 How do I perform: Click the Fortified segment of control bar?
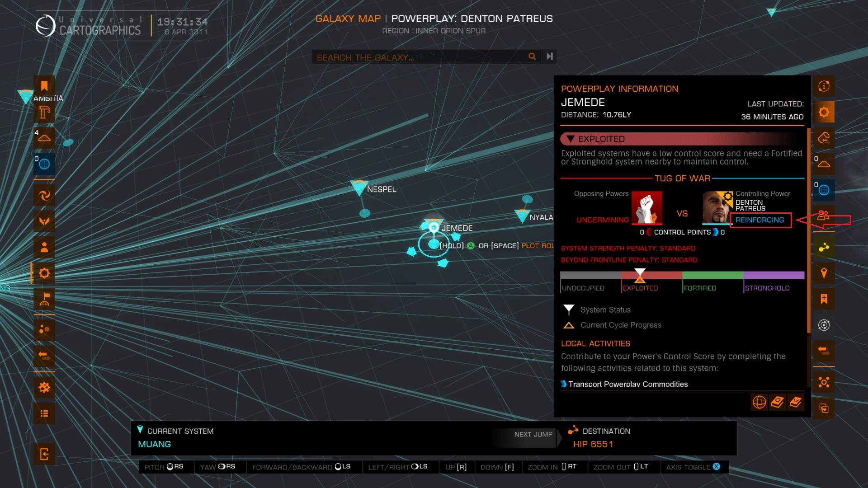click(712, 275)
